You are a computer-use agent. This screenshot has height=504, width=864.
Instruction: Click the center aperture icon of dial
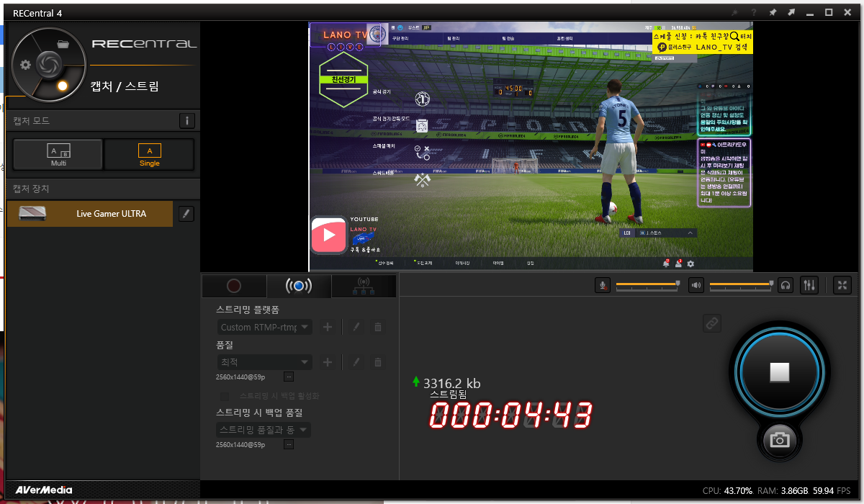coord(48,63)
